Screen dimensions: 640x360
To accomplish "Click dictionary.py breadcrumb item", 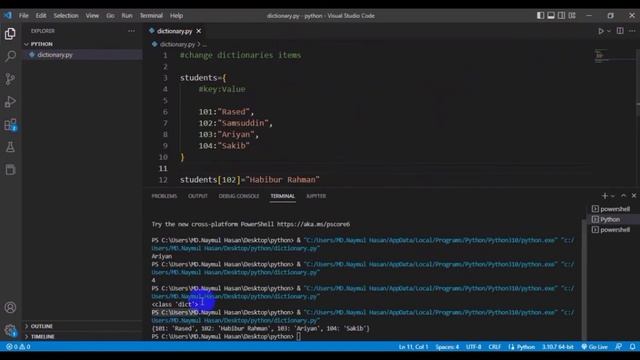I will (177, 44).
